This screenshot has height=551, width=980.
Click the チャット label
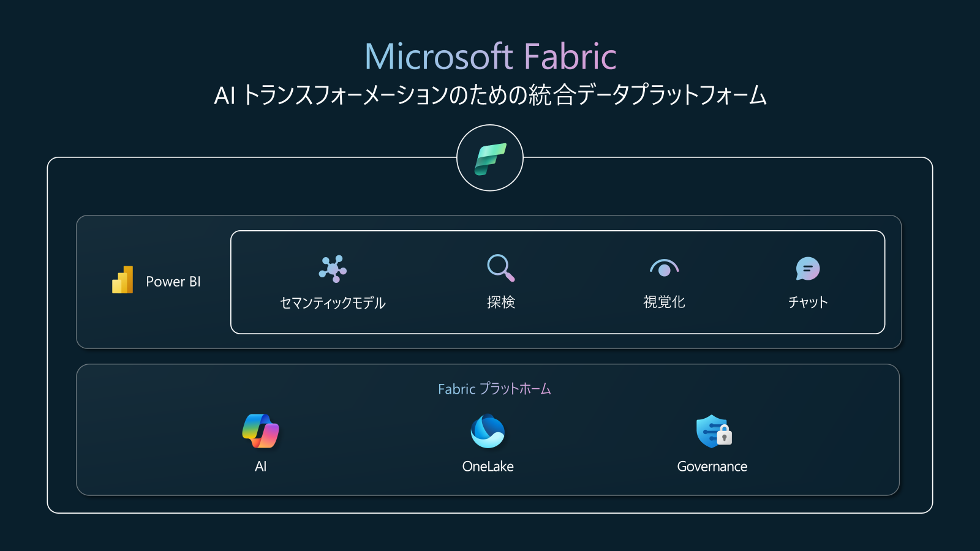[x=808, y=302]
